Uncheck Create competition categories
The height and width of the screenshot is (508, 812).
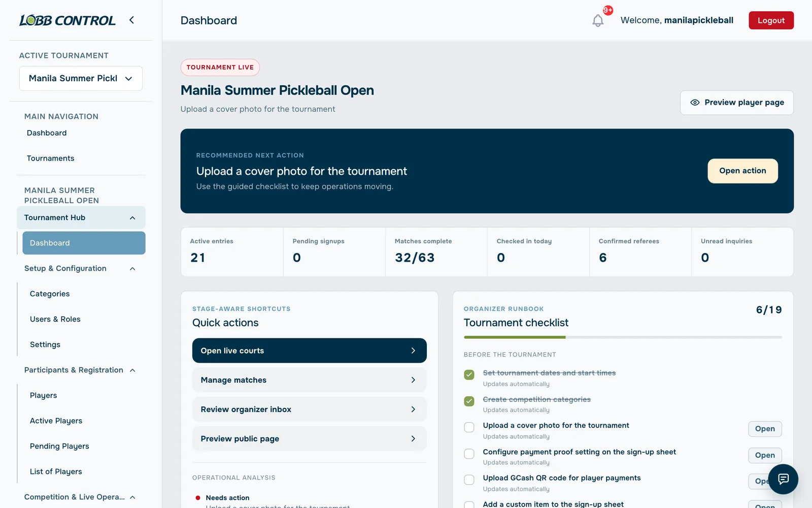(x=469, y=401)
